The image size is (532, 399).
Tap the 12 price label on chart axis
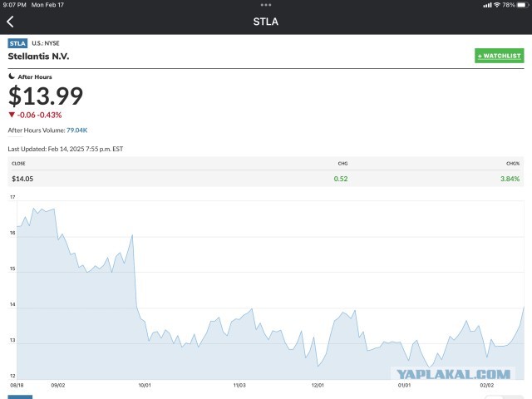(x=12, y=376)
